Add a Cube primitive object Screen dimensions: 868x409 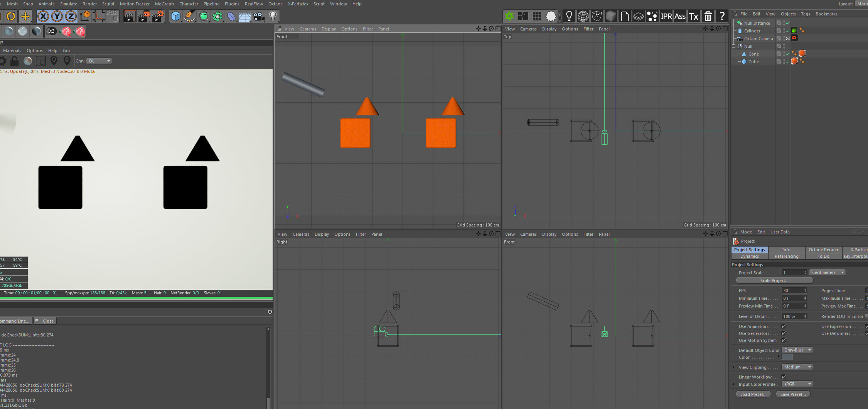[175, 16]
